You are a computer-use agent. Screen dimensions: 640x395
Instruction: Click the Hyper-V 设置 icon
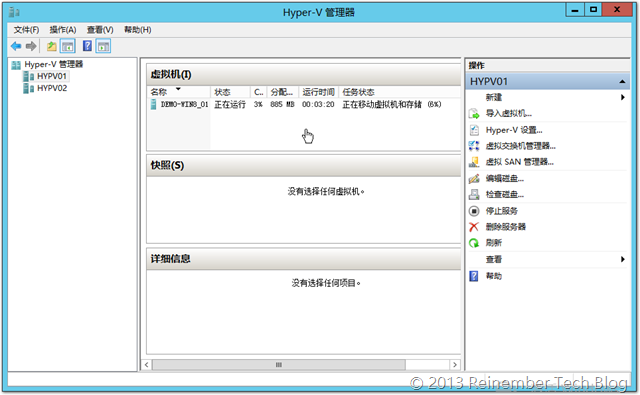coord(474,130)
